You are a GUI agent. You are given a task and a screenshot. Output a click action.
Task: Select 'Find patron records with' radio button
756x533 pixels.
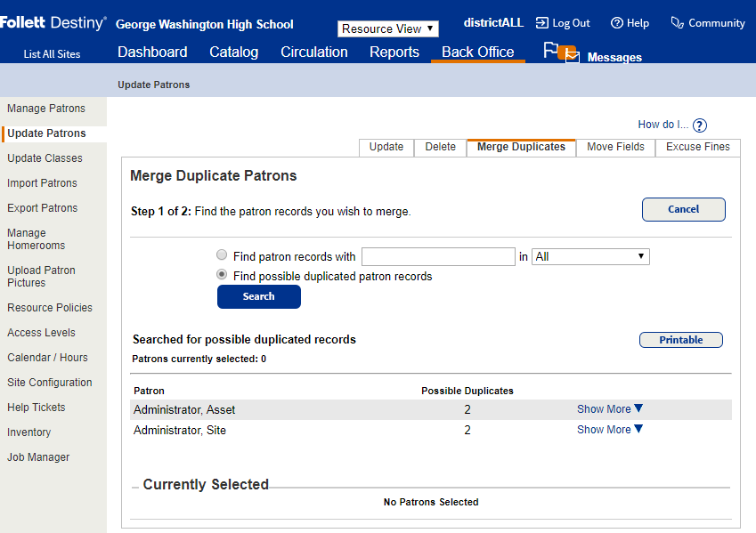222,256
